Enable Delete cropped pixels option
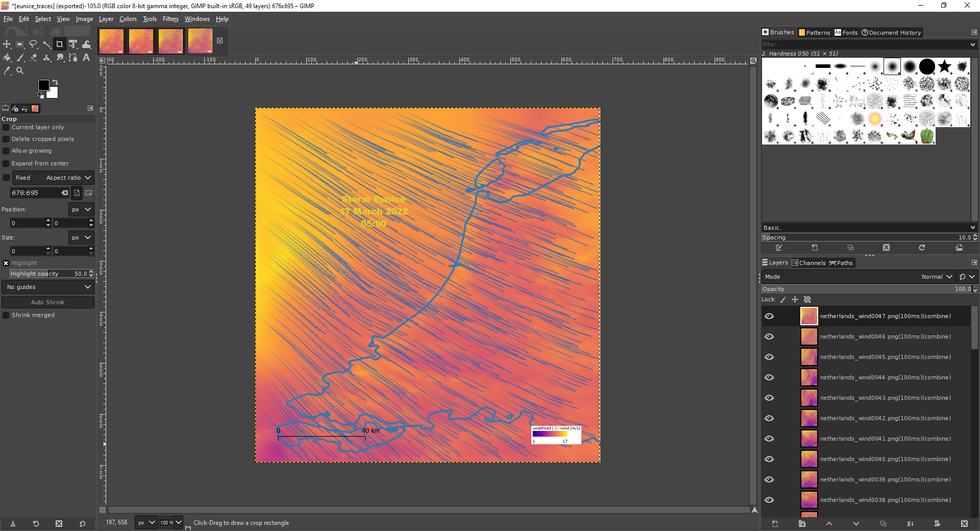The height and width of the screenshot is (531, 980). [7, 139]
